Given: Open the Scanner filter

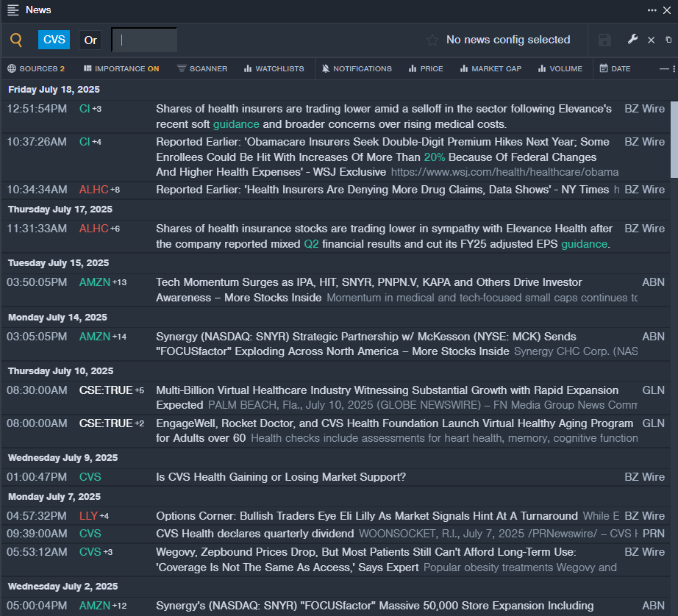Looking at the screenshot, I should pyautogui.click(x=202, y=69).
